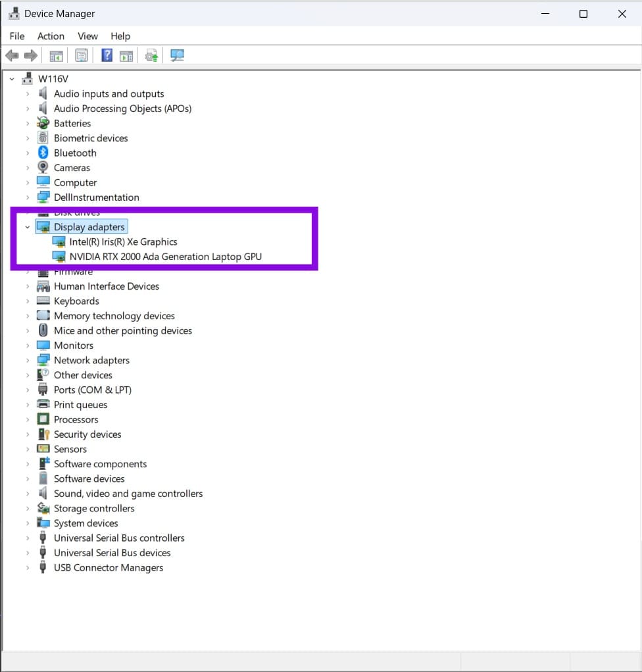Click the Intel Iris Xe adapter icon
This screenshot has width=642, height=672.
tap(59, 242)
